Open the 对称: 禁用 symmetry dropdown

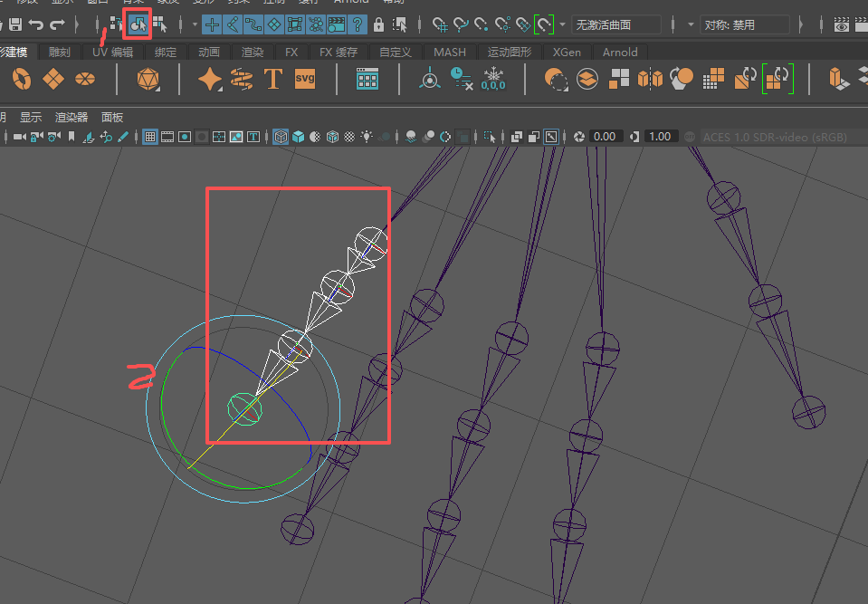744,25
